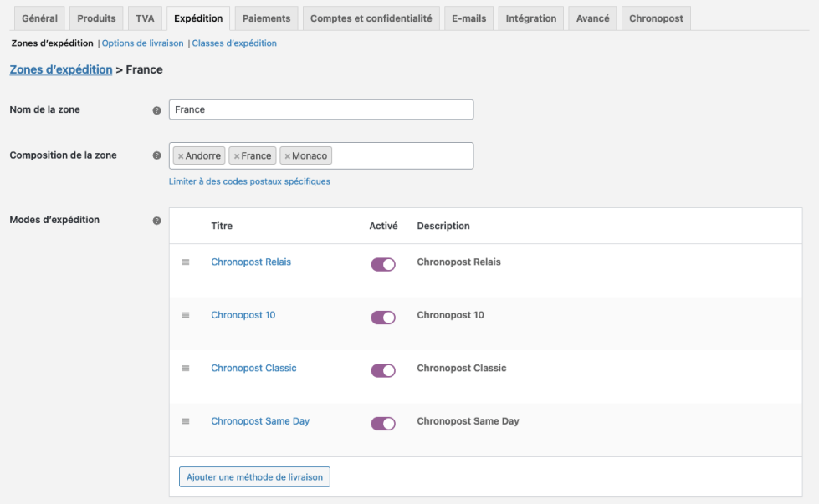Screen dimensions: 819x504
Task: Click the Chronopost 10 description text
Action: click(x=450, y=315)
